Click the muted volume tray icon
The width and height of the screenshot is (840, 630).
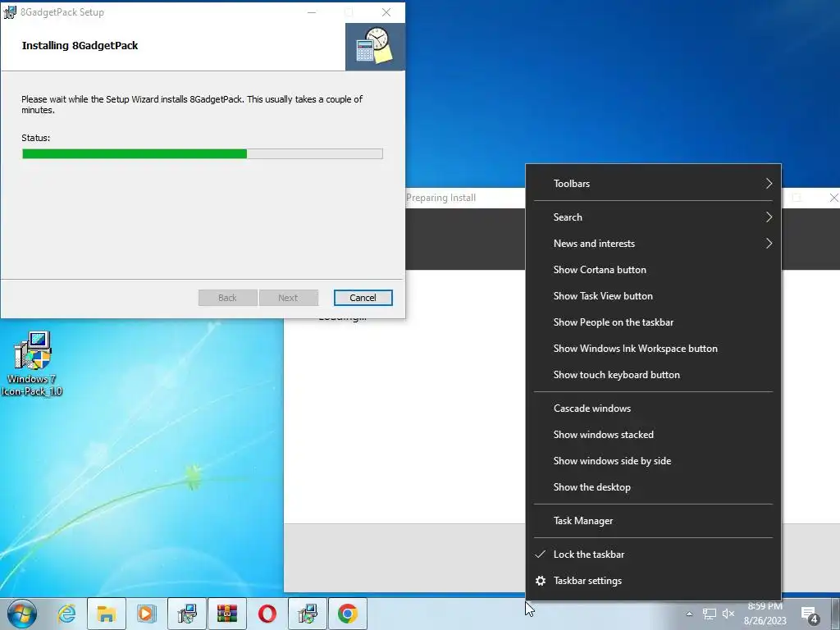pyautogui.click(x=728, y=614)
